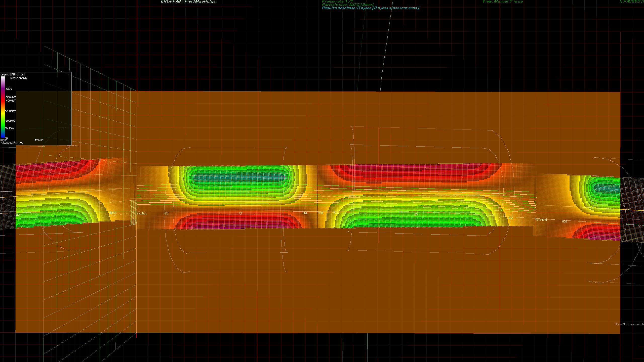The height and width of the screenshot is (362, 644).
Task: Click the 50MeV label on legend scale
Action: tap(10, 128)
